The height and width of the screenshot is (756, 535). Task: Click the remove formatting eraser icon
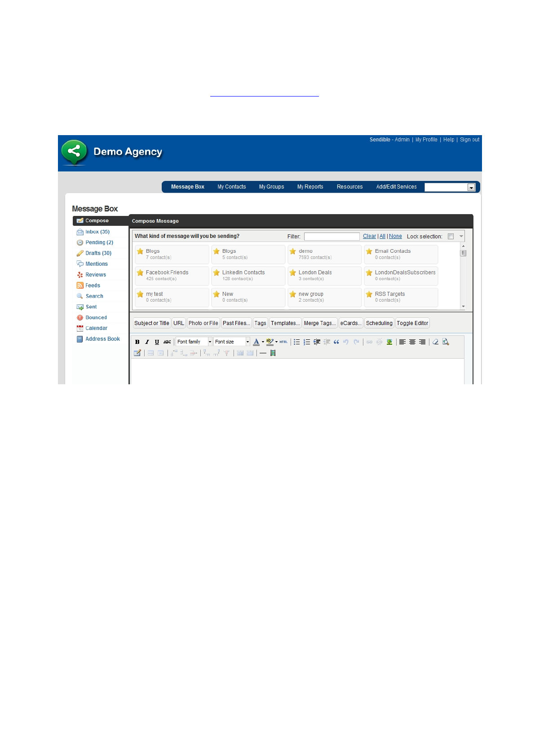coord(435,342)
